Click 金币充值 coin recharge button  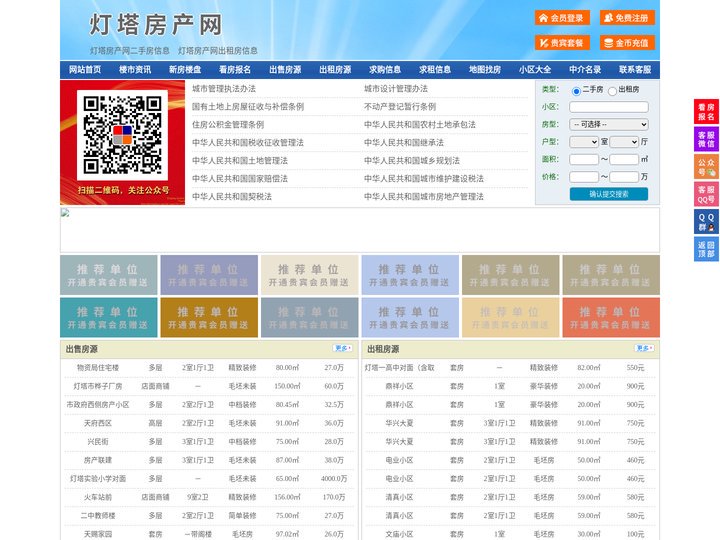click(x=627, y=43)
